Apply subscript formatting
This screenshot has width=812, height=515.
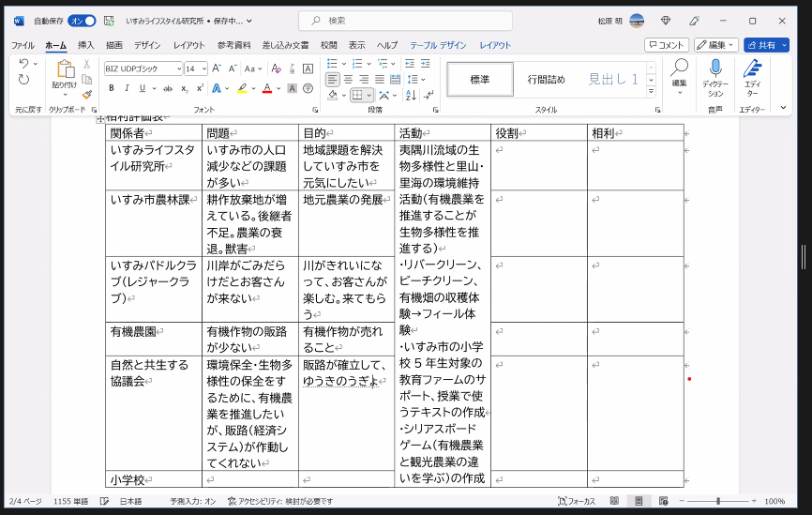(x=185, y=88)
